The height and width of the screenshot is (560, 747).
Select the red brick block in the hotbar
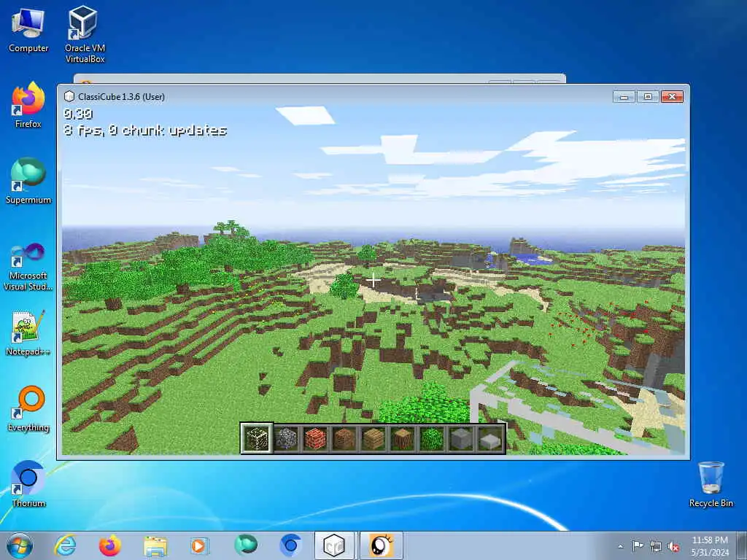click(315, 438)
